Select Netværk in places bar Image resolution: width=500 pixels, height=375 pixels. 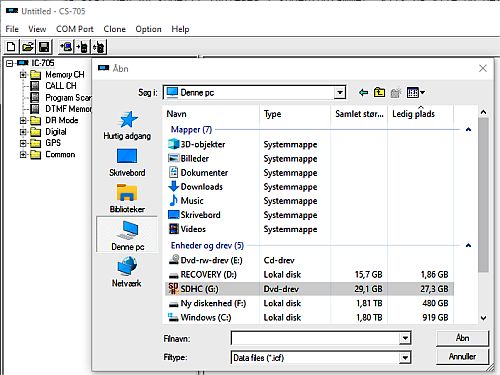tap(127, 272)
